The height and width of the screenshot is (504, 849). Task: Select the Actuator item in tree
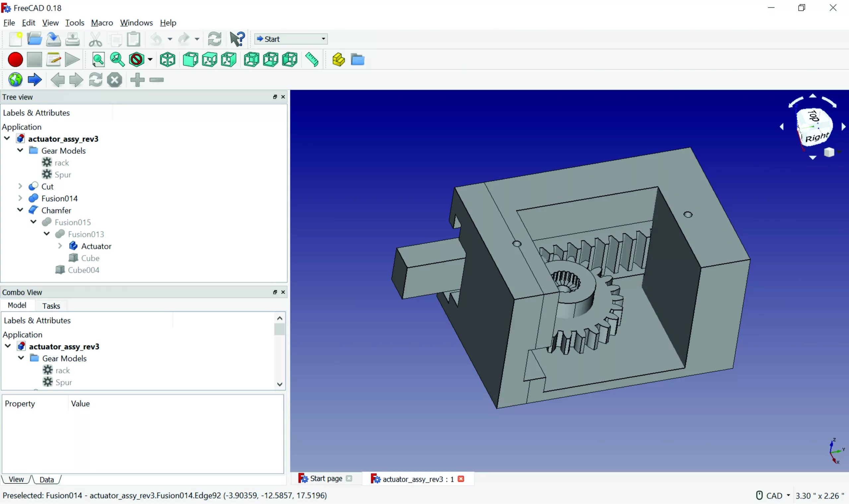(96, 246)
